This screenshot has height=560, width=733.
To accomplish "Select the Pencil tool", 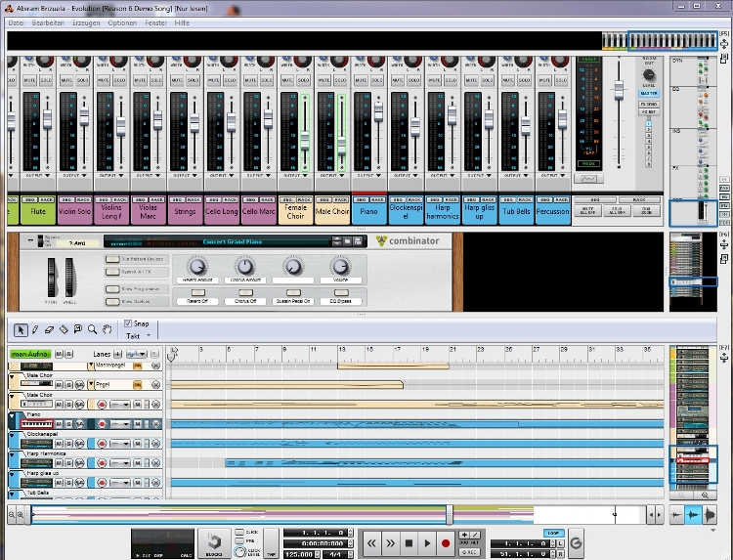I will click(x=35, y=329).
